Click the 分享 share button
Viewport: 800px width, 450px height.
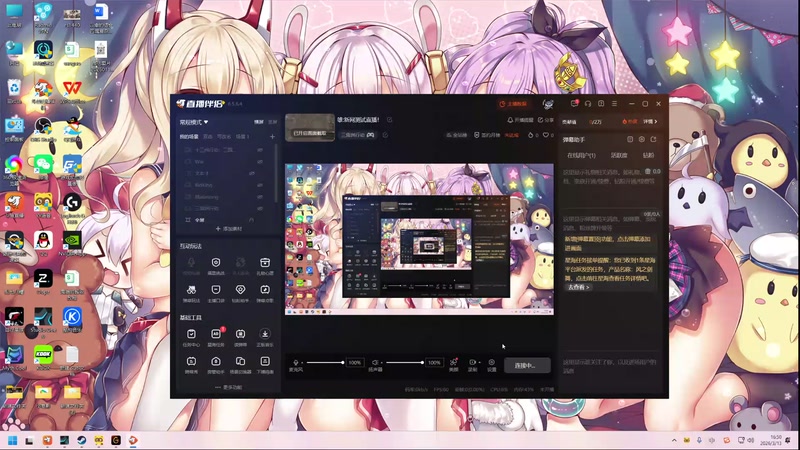[x=546, y=120]
